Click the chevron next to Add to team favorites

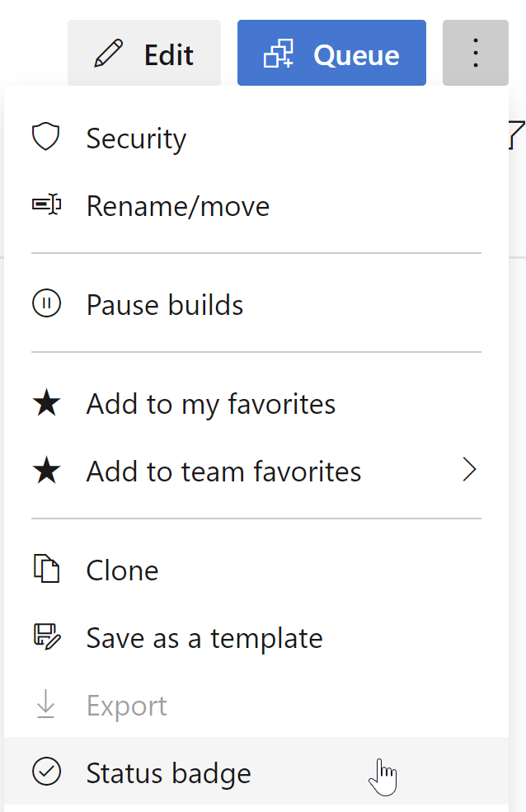[470, 470]
